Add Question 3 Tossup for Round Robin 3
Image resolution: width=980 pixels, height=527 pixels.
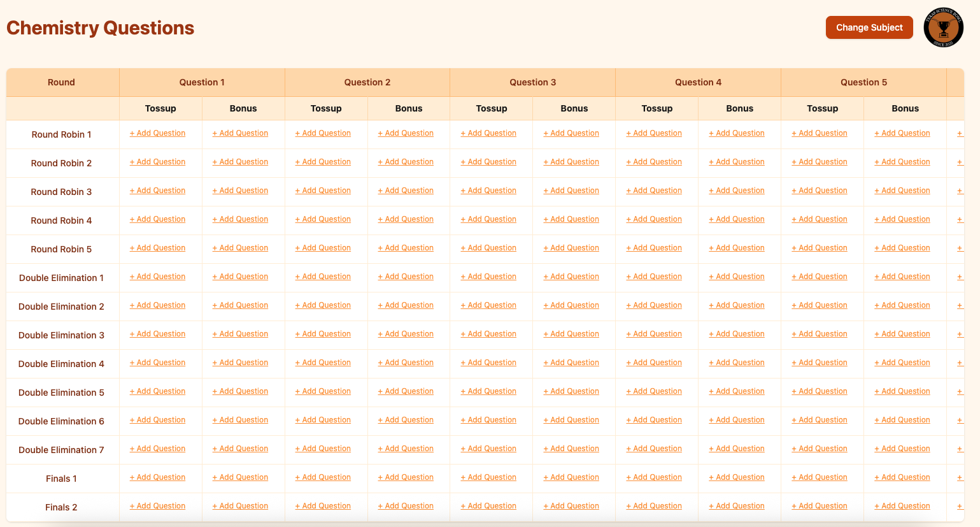tap(488, 191)
